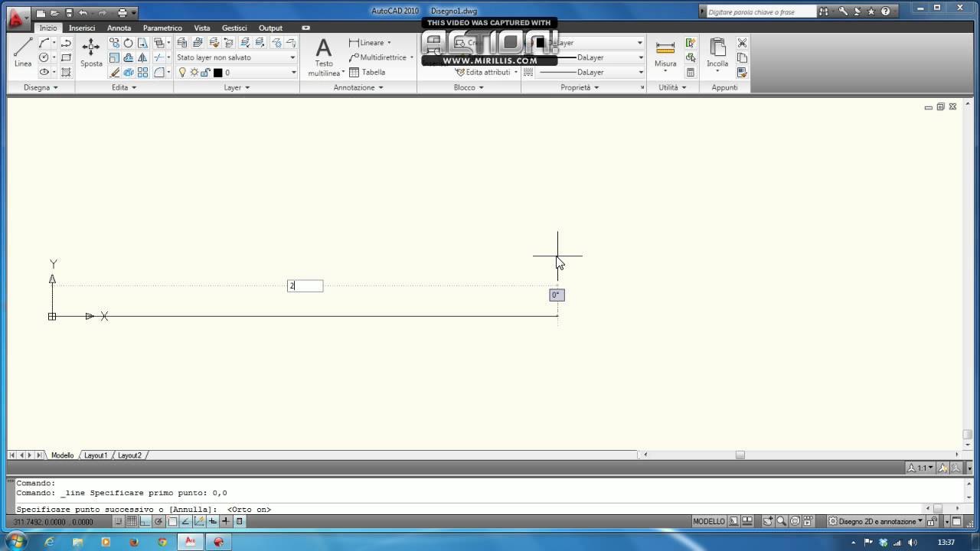Open the Annota ribbon tab
Image resolution: width=980 pixels, height=551 pixels.
(119, 28)
